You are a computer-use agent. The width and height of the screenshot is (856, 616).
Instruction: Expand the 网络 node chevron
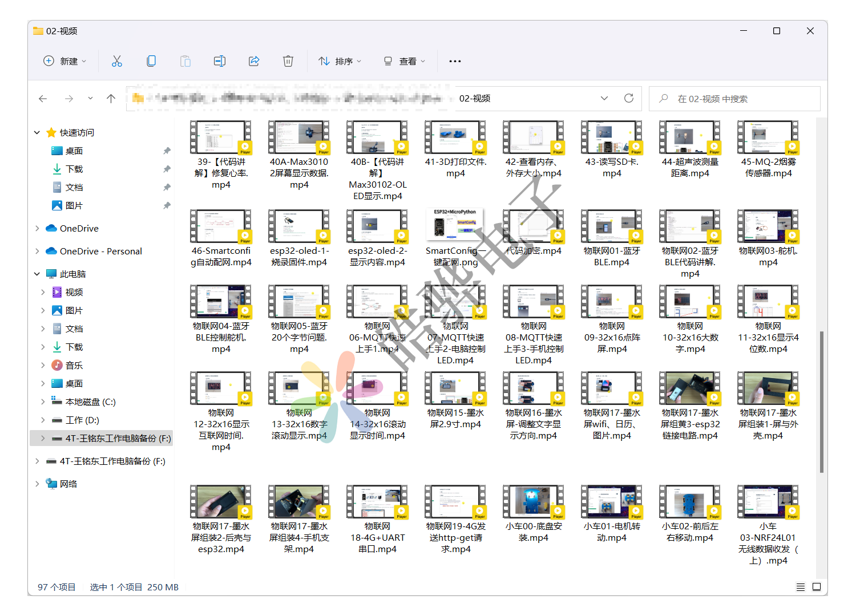[x=37, y=484]
